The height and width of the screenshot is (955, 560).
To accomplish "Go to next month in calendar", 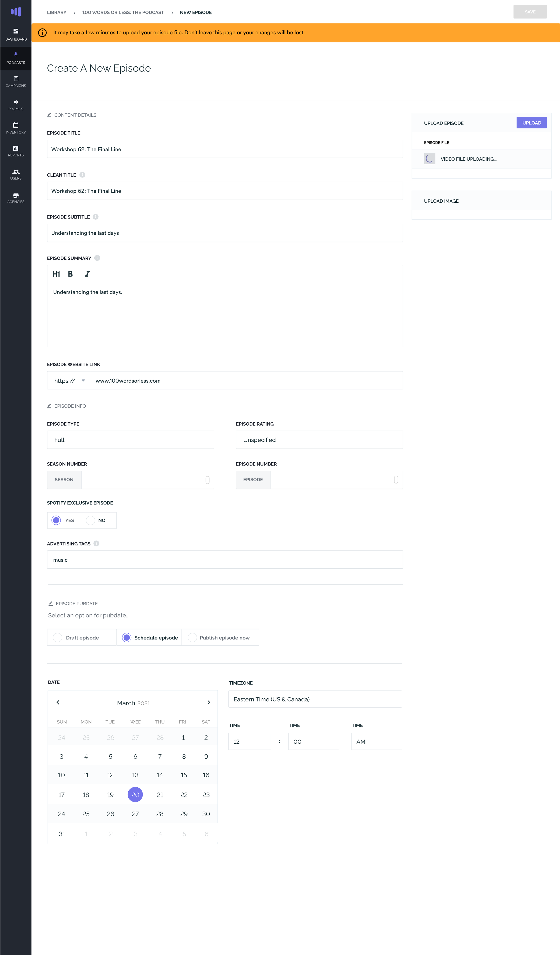I will click(209, 703).
